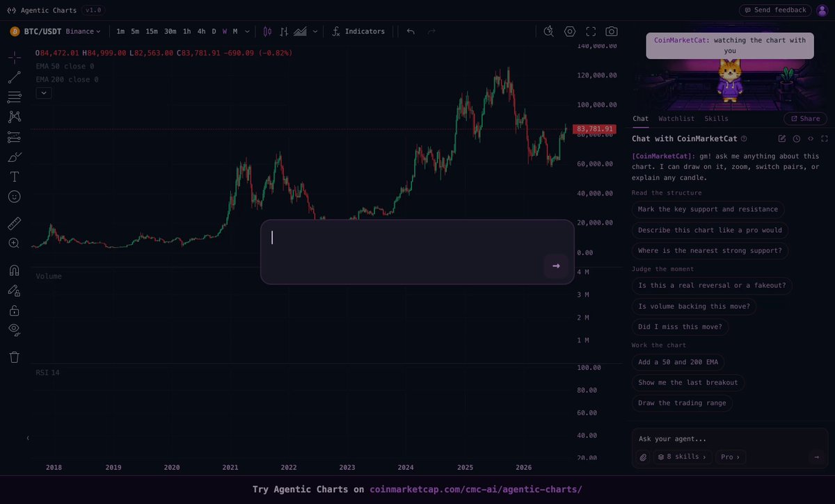This screenshot has height=504, width=835.
Task: Select the 4h timeframe
Action: pos(201,31)
